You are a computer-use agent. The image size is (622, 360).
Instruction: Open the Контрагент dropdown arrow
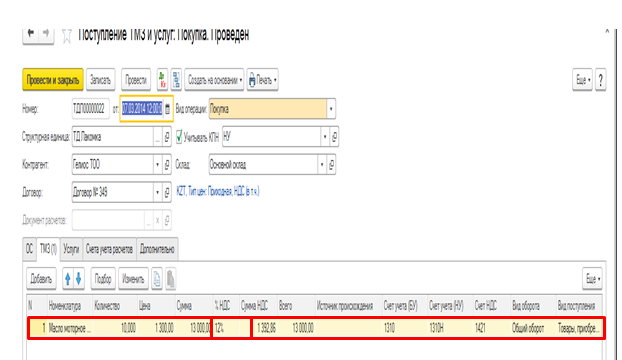click(157, 164)
